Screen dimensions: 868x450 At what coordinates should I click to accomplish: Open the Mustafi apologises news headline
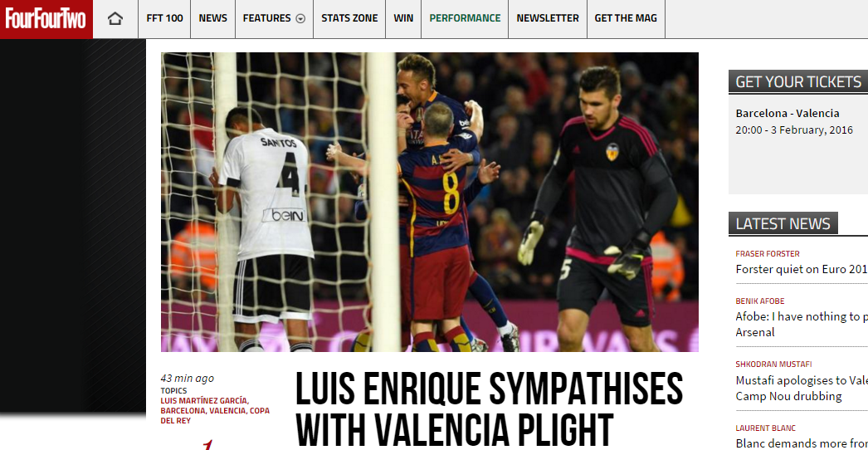click(802, 388)
